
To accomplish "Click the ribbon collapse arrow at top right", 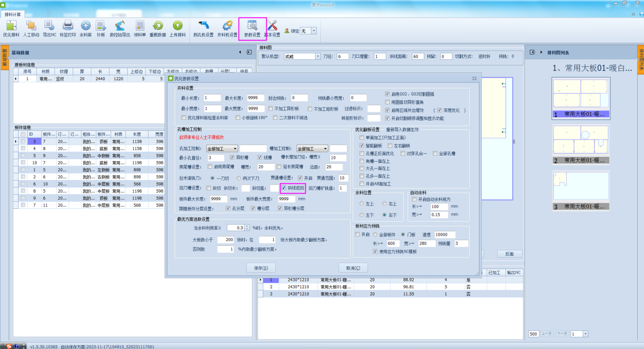I will click(633, 14).
